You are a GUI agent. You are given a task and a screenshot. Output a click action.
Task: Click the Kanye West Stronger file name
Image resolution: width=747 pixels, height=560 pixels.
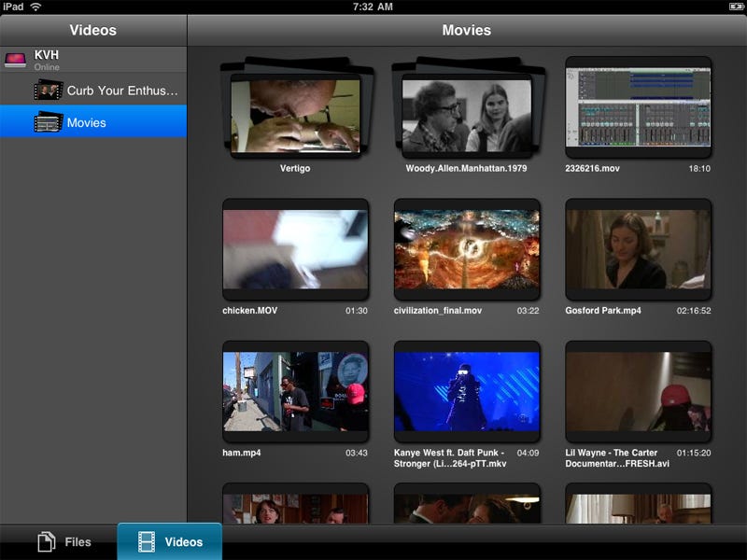(x=450, y=458)
